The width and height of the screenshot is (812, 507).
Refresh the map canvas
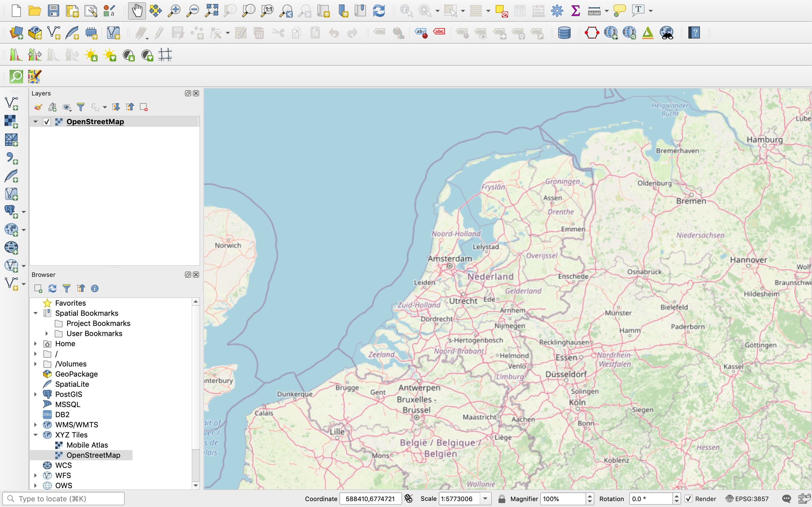coord(379,10)
